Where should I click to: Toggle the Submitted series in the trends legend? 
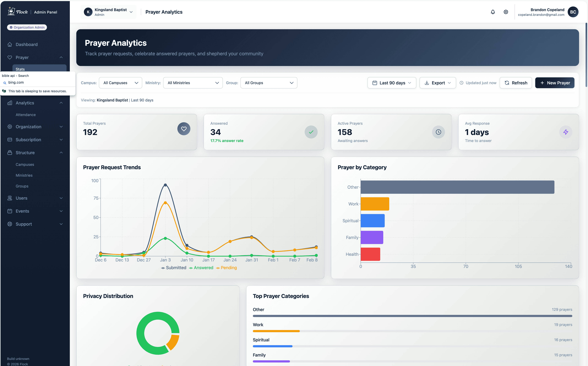[174, 267]
